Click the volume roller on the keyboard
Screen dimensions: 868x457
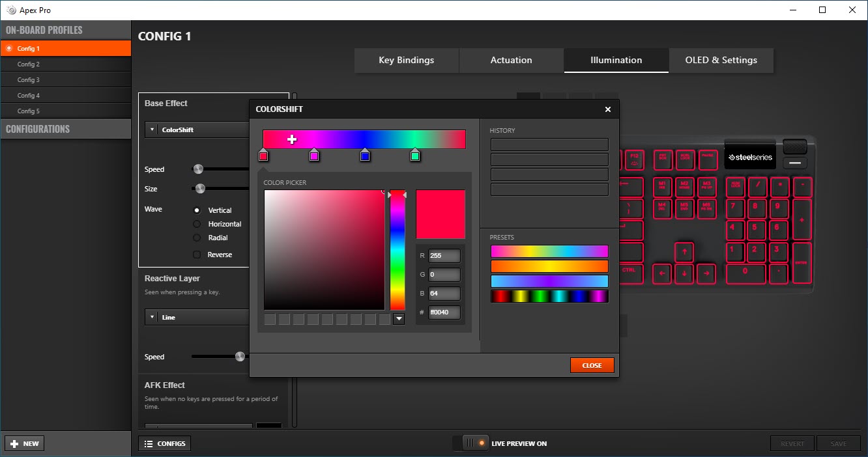click(794, 146)
